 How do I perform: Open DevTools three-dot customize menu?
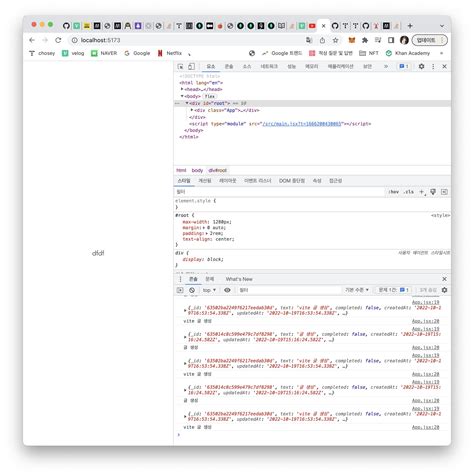[x=433, y=67]
